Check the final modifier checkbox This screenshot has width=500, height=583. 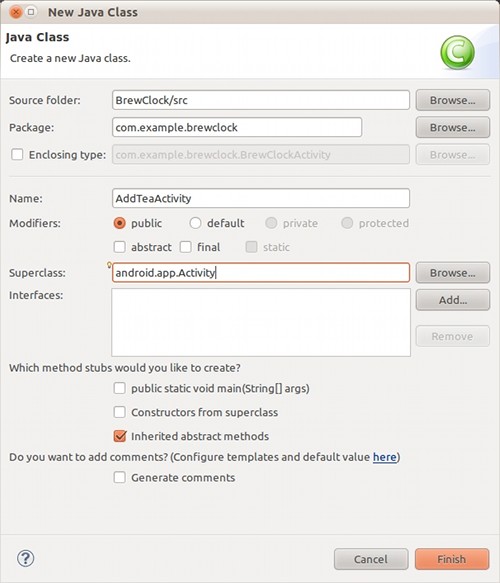(x=186, y=247)
